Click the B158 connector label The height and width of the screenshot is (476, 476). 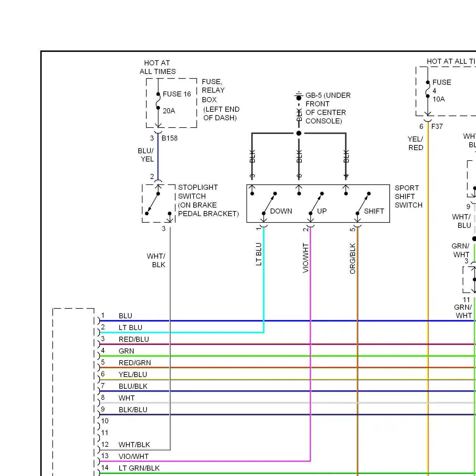coord(169,138)
